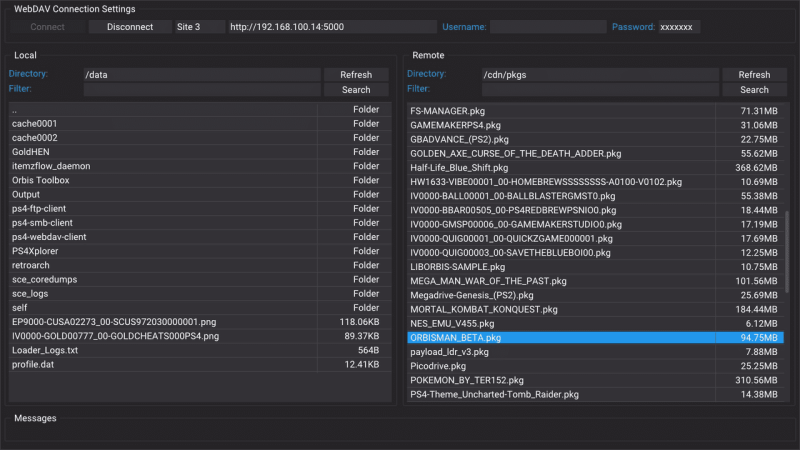This screenshot has width=800, height=450.
Task: Select HW1633-VIBE00001 HOMEBREW pkg file
Action: [595, 182]
